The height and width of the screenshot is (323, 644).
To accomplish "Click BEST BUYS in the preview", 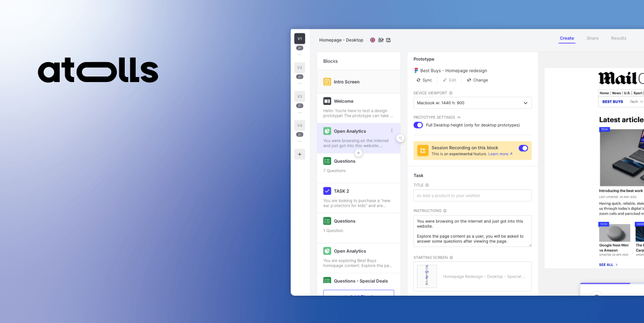I will pos(612,102).
